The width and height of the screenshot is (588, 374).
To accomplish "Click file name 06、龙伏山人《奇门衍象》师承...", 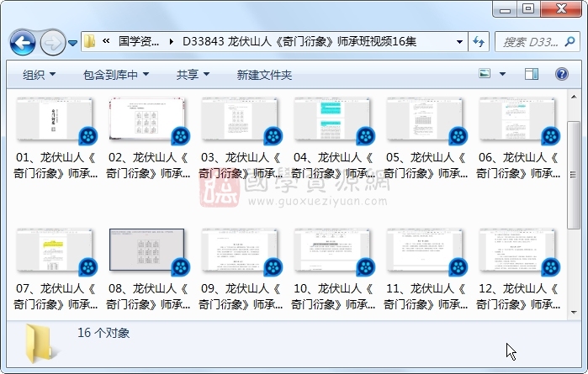I will coord(518,166).
